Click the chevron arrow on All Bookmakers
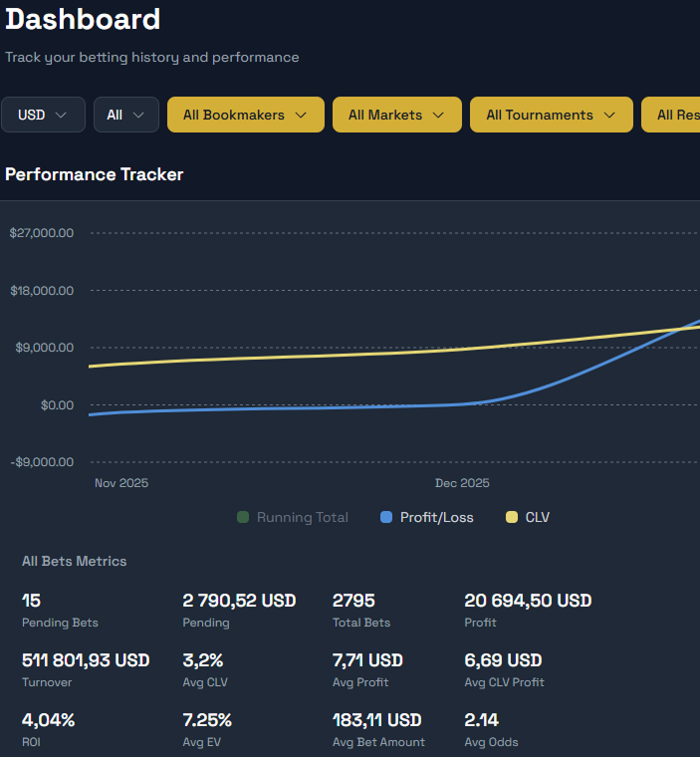700x757 pixels. coord(302,116)
